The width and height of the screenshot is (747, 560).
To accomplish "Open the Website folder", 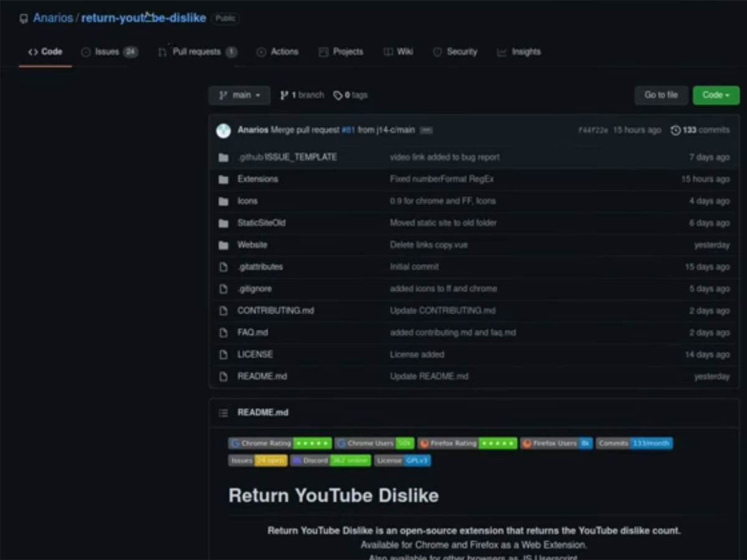I will (x=252, y=245).
